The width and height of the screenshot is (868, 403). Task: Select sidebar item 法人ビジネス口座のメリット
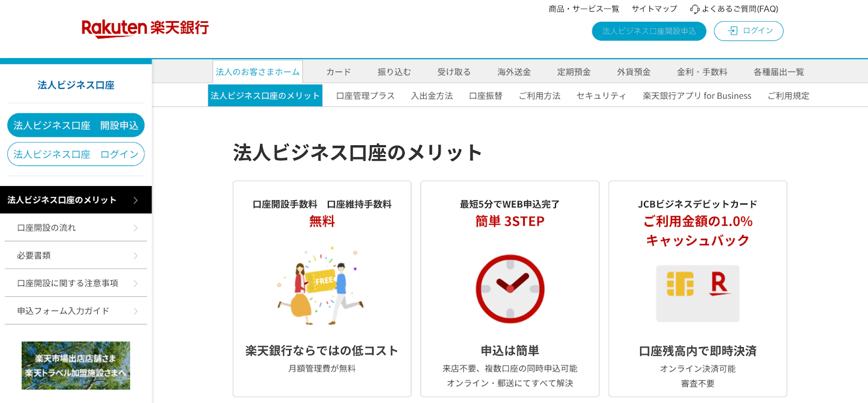(76, 200)
